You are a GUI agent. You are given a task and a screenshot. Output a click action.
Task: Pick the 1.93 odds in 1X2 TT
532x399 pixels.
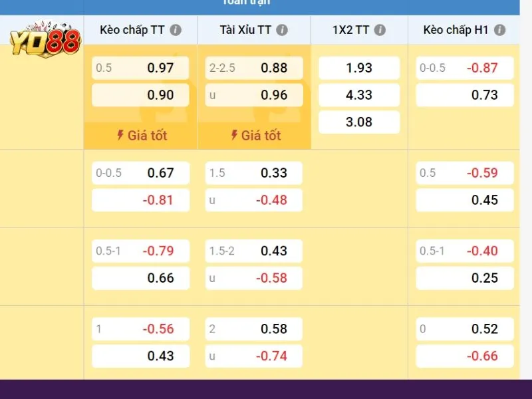(359, 68)
